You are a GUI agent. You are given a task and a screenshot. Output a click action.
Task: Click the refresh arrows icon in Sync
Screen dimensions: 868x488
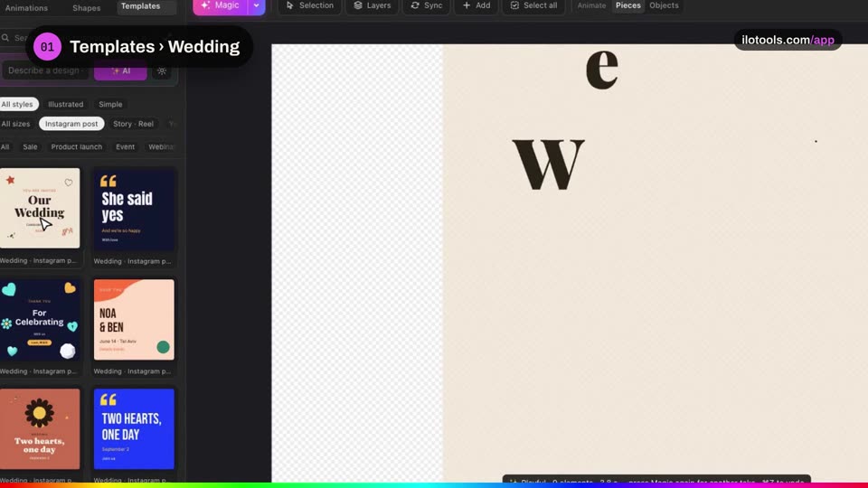point(415,5)
